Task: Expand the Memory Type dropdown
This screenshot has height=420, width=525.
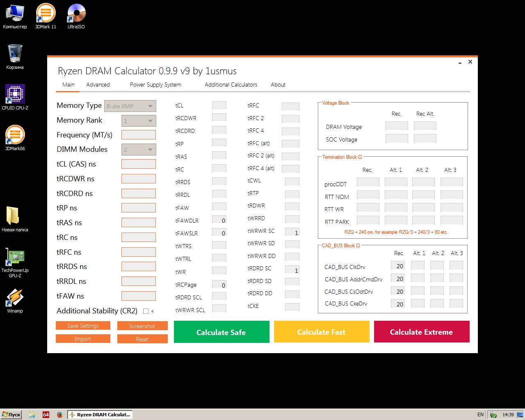Action: (130, 106)
